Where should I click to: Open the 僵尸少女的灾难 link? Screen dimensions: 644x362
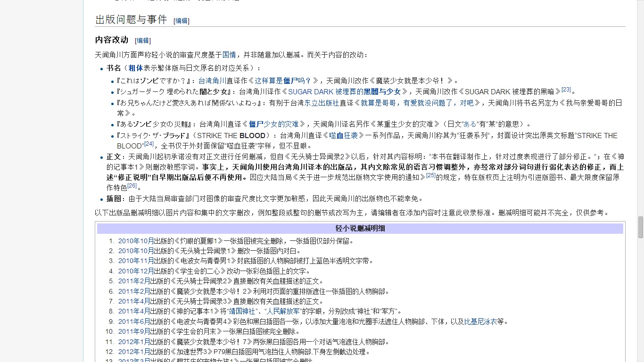click(x=274, y=124)
